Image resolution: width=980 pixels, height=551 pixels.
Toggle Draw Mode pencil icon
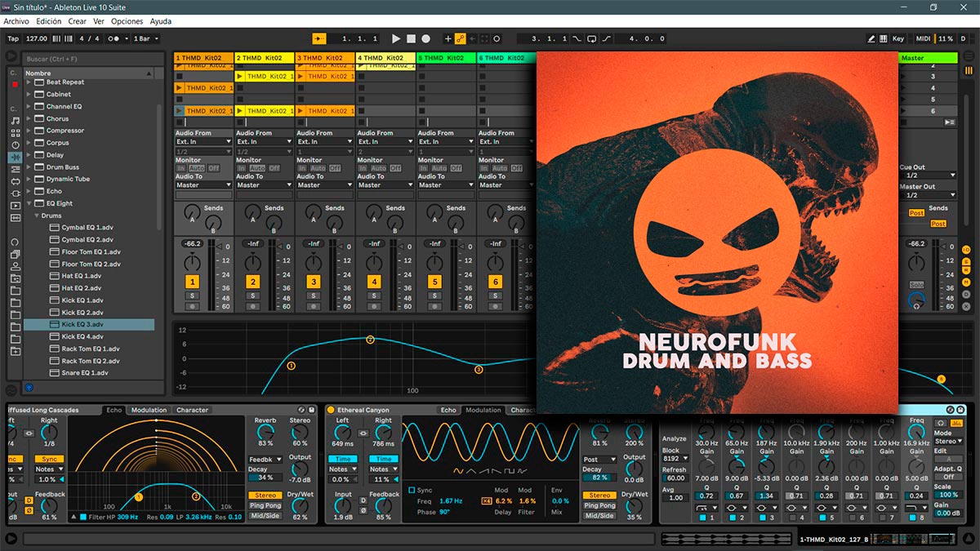[872, 38]
